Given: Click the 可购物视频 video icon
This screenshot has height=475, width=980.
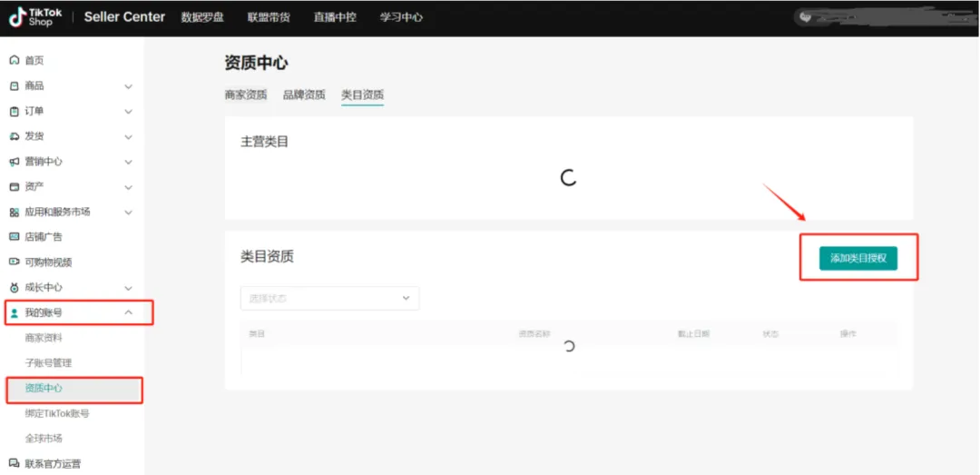Looking at the screenshot, I should click(x=14, y=262).
